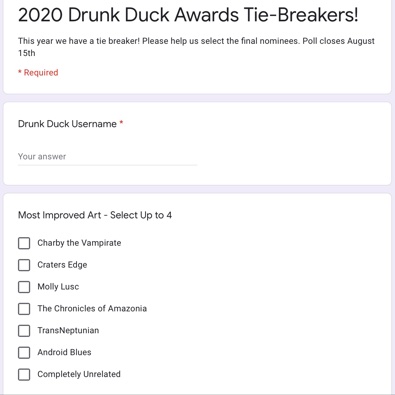Select the Molly Lusc checkbox

[24, 287]
